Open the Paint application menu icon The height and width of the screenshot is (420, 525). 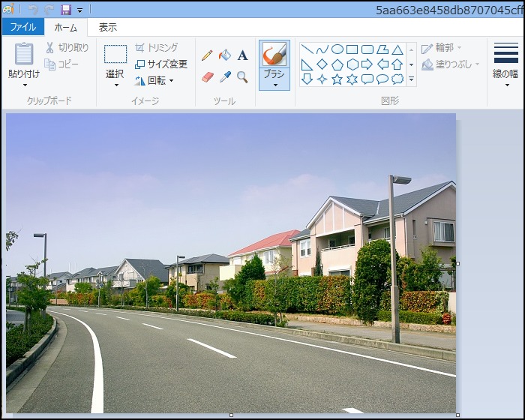coord(8,9)
